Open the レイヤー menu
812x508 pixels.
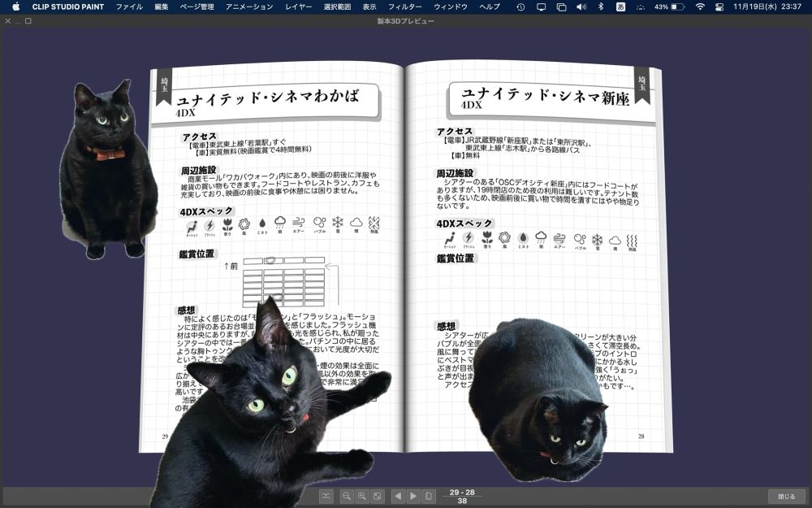[298, 7]
